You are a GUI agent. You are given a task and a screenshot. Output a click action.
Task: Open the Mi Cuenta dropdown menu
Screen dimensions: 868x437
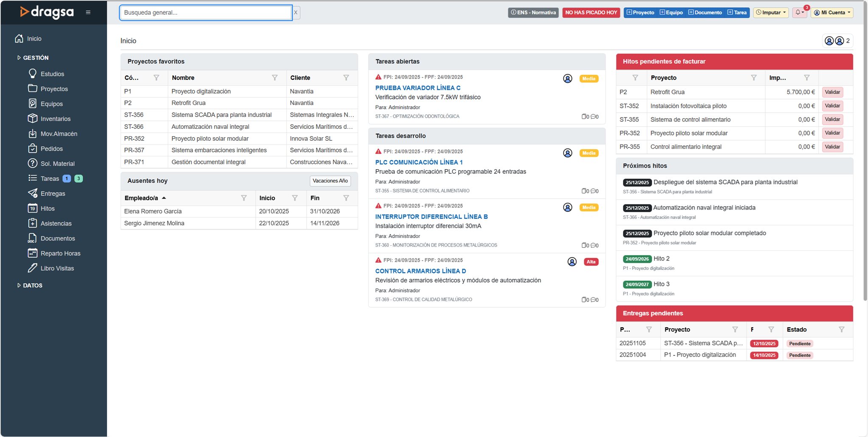pyautogui.click(x=832, y=12)
